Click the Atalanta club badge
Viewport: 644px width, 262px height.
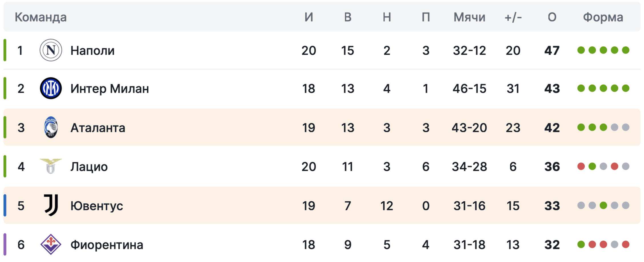click(51, 128)
